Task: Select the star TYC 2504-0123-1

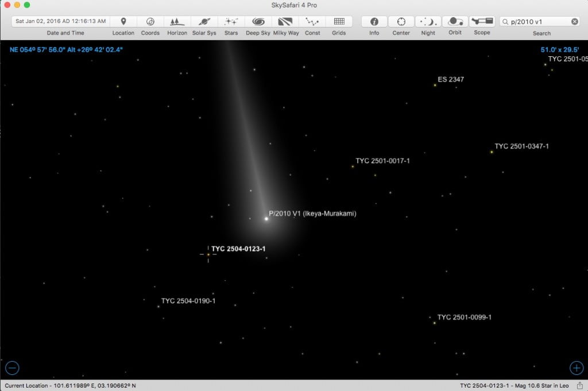Action: tap(208, 254)
